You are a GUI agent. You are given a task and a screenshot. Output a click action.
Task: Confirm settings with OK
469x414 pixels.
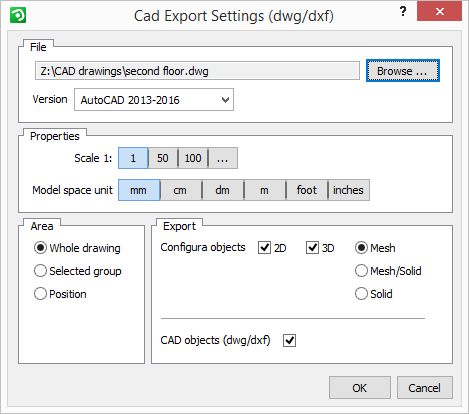[x=360, y=388]
